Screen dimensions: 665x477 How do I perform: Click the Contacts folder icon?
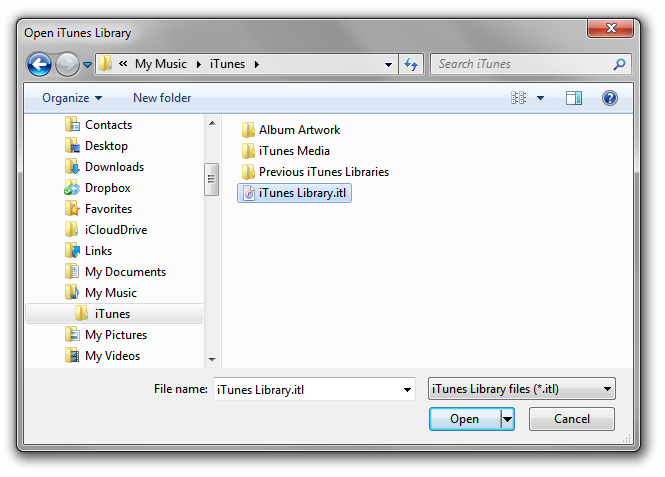pos(72,125)
